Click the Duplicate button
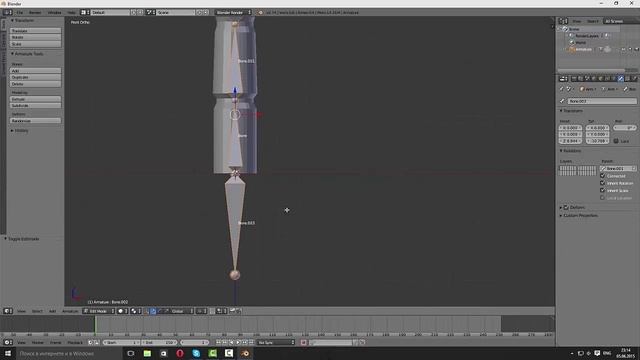The width and height of the screenshot is (640, 360). (x=36, y=77)
